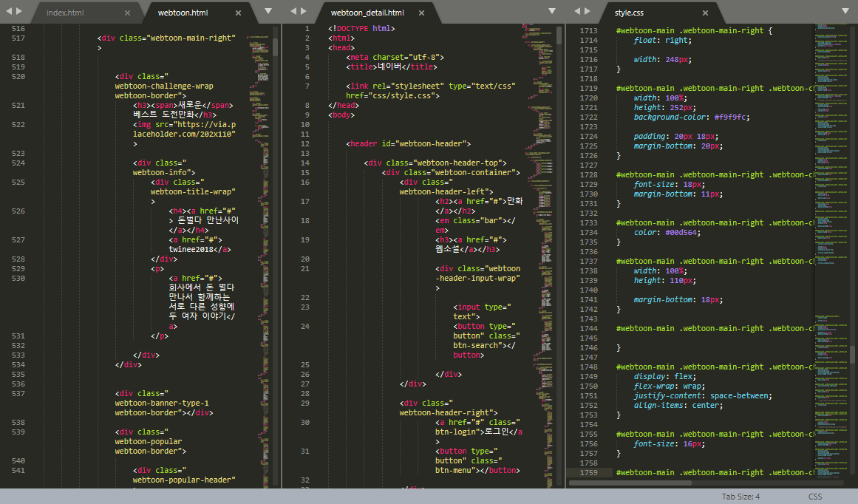Activate the webtoon_detail.html tab
This screenshot has height=504, width=858.
pos(367,13)
